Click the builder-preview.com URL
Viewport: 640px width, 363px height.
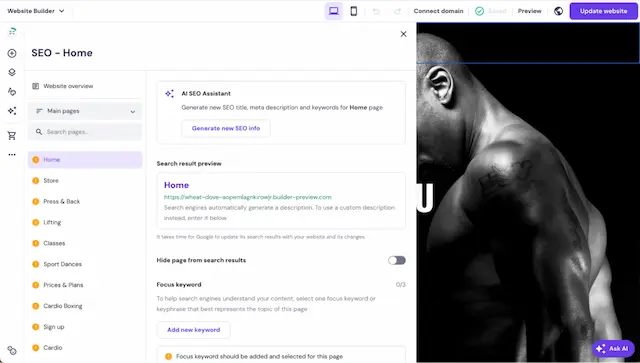[x=248, y=197]
